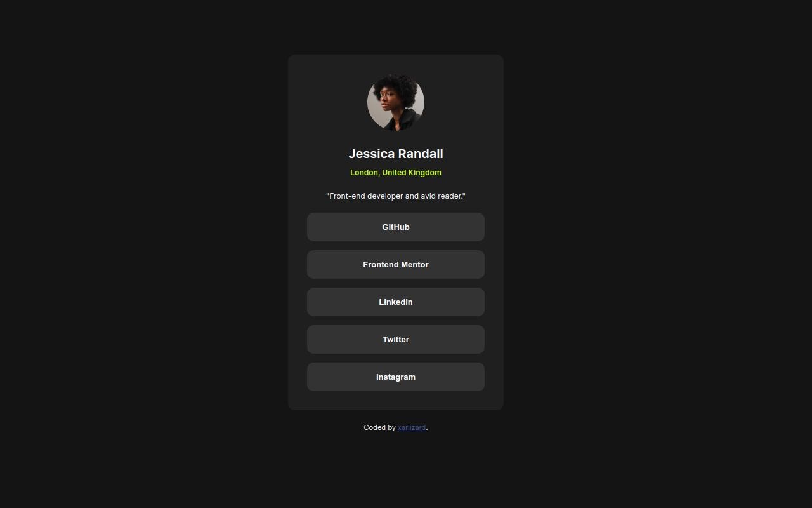The width and height of the screenshot is (812, 508).
Task: Click the word Jessica in the heading
Action: (372, 154)
